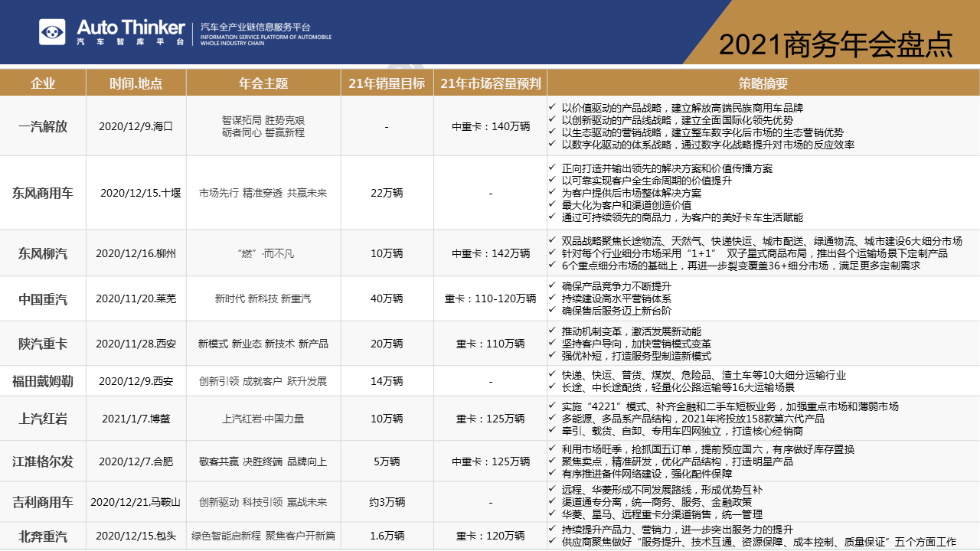Click the 一汽解放 company cell
Viewport: 980px width, 551px height.
[43, 126]
